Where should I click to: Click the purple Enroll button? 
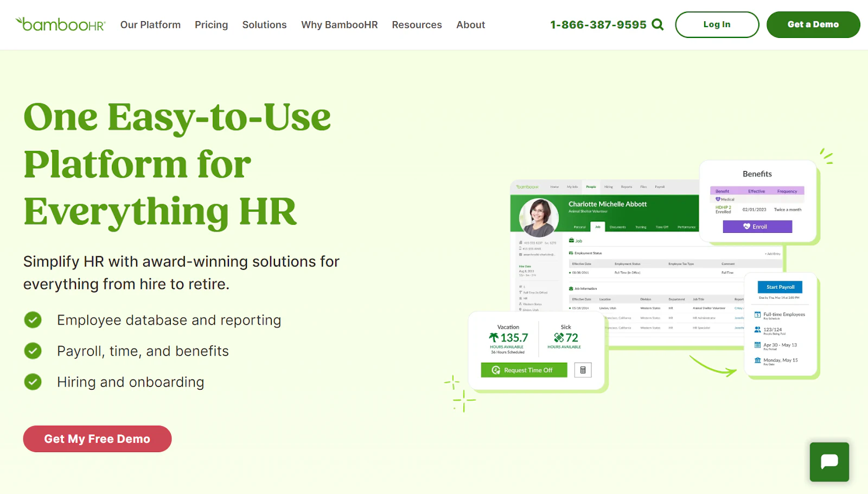click(x=757, y=226)
